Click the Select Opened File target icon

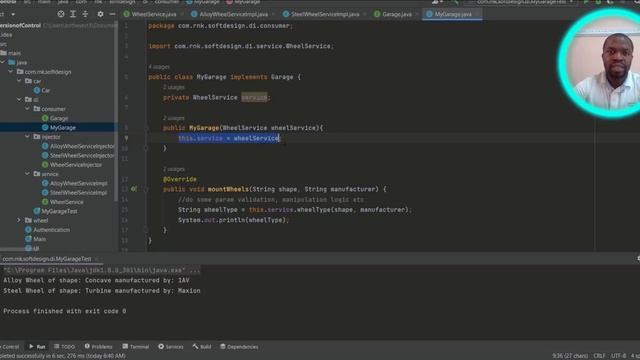click(61, 14)
